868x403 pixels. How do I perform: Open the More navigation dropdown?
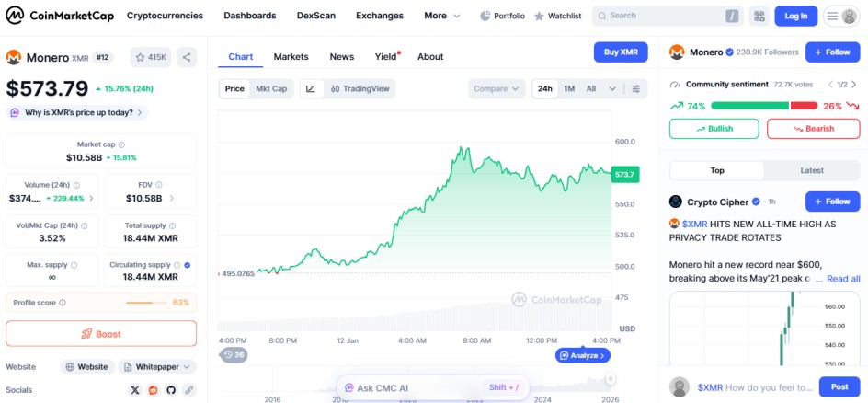[x=441, y=16]
